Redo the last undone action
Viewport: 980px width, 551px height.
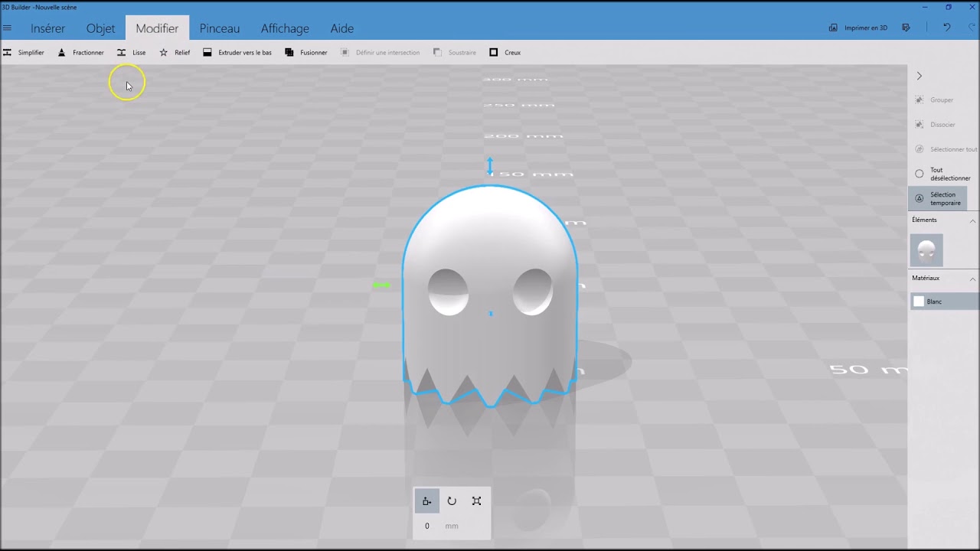(x=972, y=28)
